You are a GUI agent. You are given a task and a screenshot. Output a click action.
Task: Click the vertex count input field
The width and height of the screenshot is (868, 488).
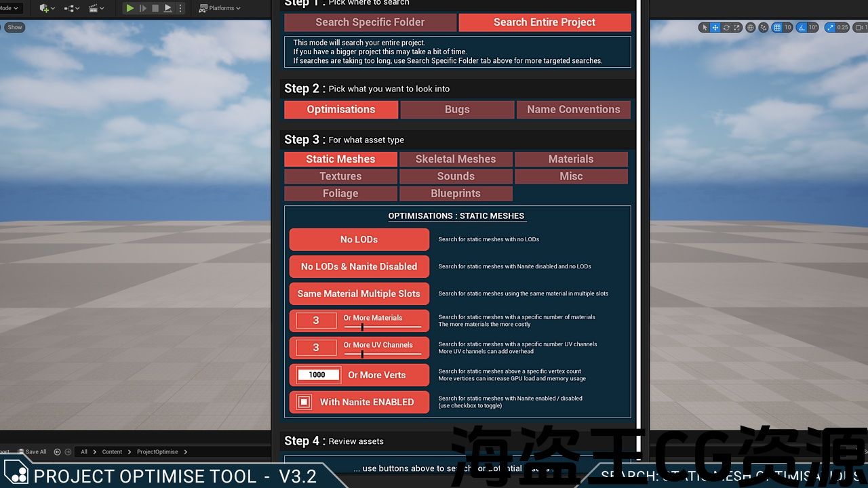317,375
